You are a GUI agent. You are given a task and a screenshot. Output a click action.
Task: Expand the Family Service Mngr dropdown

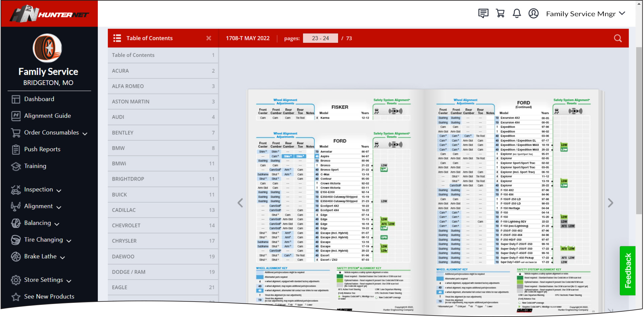(x=622, y=14)
